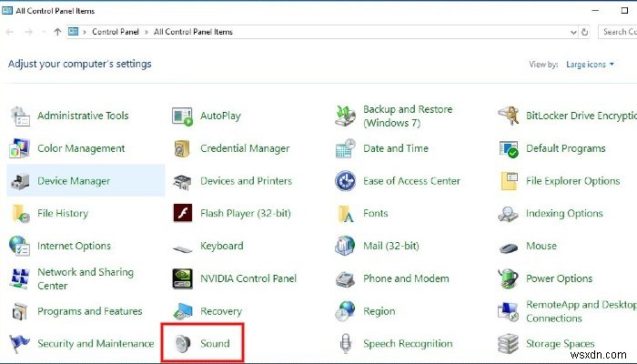Open the Ease of Access Center icon
This screenshot has height=364, width=637.
click(x=345, y=181)
